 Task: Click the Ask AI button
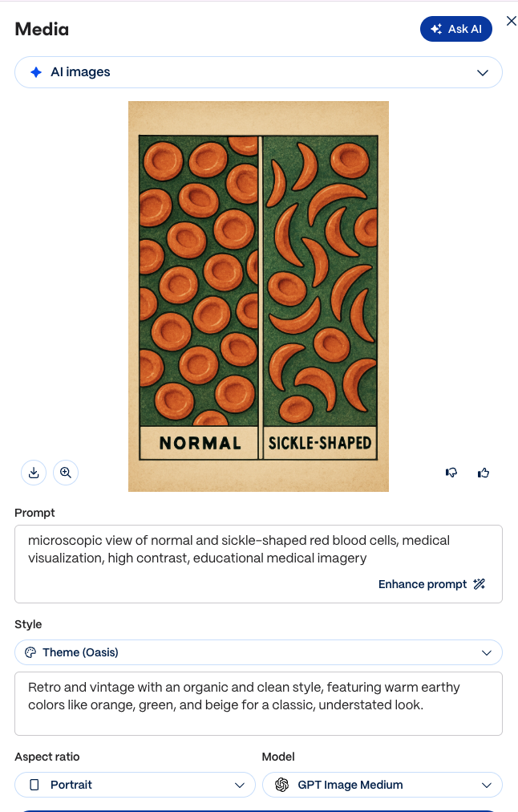coord(456,29)
